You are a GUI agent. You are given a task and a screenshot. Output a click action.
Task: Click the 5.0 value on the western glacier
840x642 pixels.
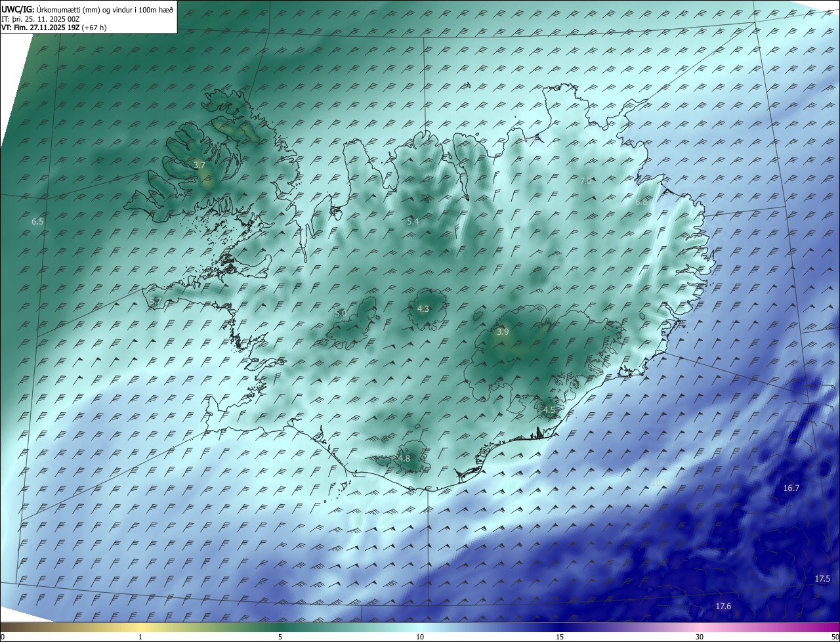341,314
